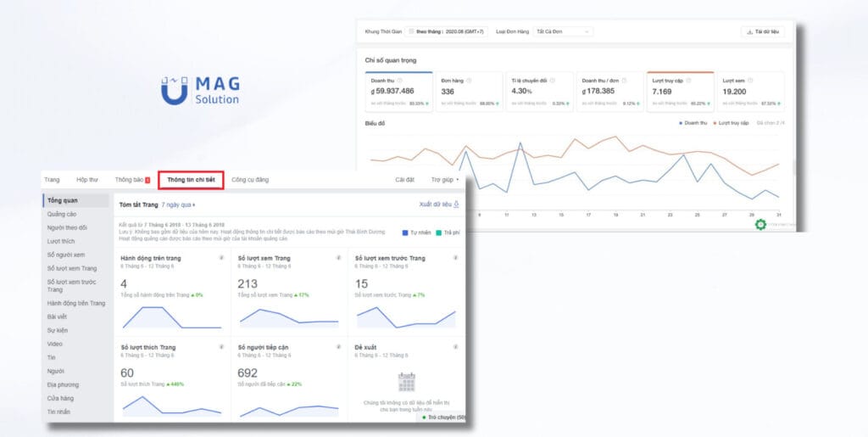Click the Xuất dữ liệu link
The image size is (868, 437).
coord(439,204)
